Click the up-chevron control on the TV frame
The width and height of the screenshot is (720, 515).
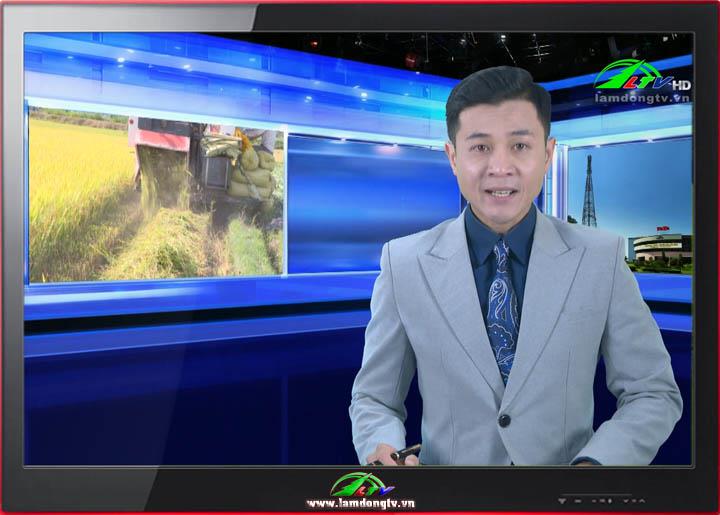pos(641,501)
